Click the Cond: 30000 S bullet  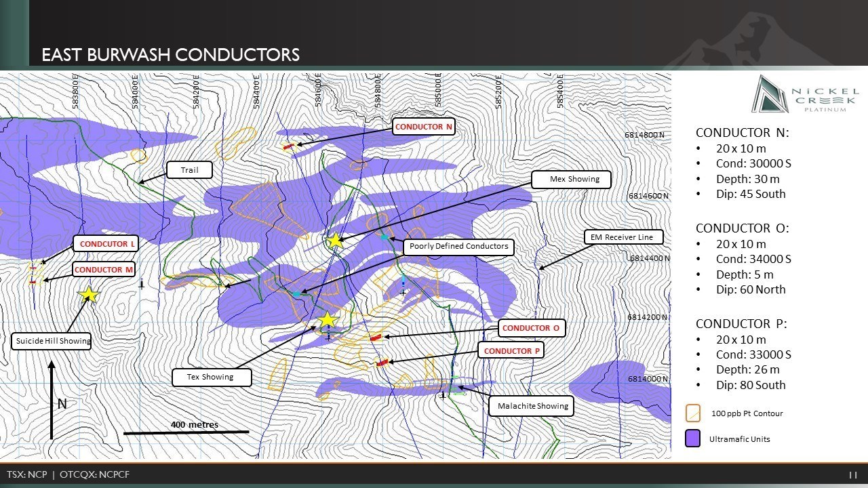point(753,164)
